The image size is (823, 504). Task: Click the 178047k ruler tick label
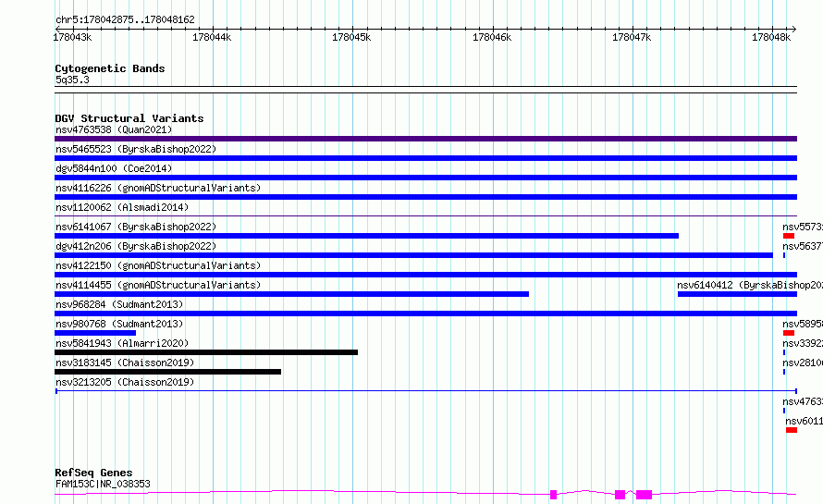coord(632,37)
